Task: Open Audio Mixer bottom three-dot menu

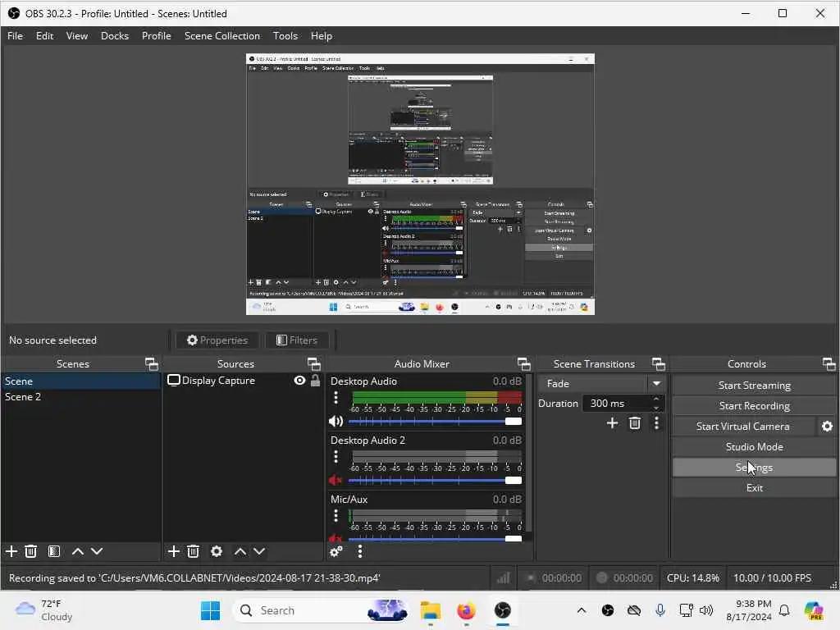Action: [360, 551]
